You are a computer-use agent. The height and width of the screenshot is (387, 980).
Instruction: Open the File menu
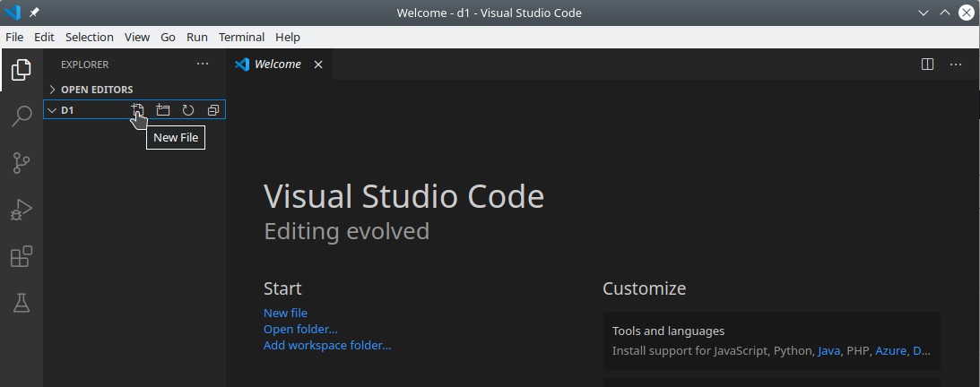point(14,37)
